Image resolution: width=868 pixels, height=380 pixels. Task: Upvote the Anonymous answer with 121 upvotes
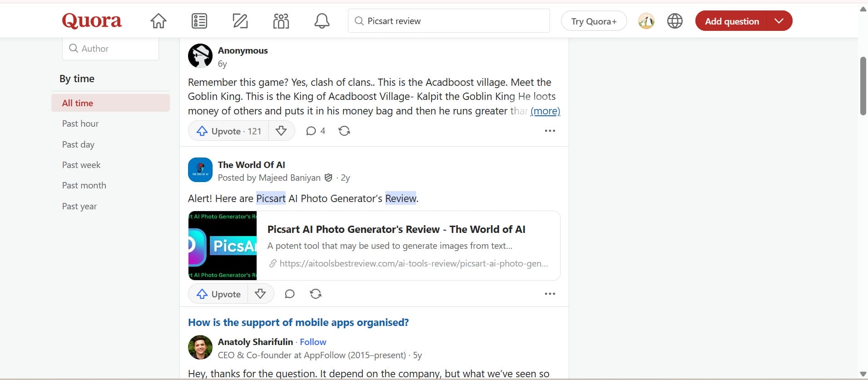click(228, 131)
